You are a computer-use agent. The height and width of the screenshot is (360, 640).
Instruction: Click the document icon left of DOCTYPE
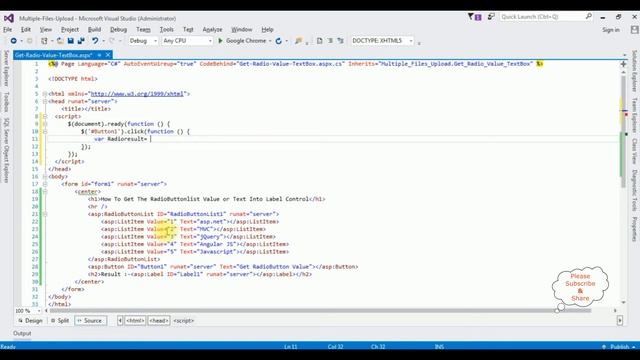tap(320, 41)
